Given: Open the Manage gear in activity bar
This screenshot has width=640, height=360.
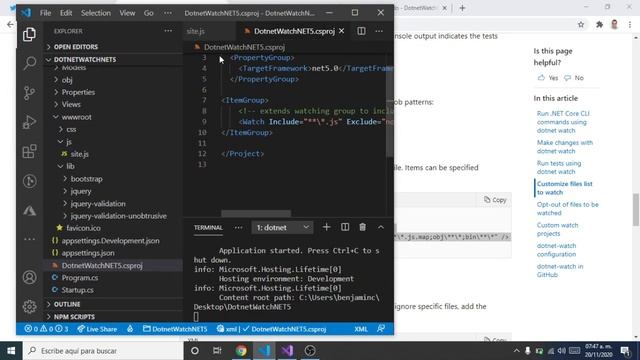Looking at the screenshot, I should (x=29, y=306).
